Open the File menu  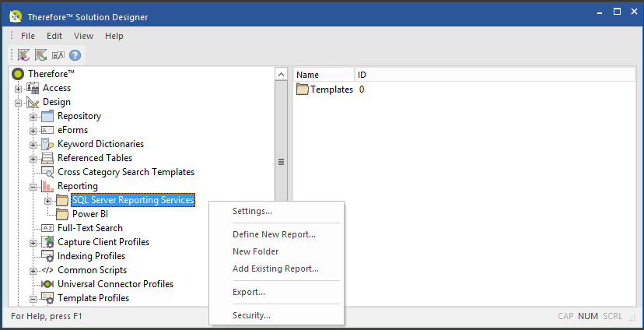point(28,36)
